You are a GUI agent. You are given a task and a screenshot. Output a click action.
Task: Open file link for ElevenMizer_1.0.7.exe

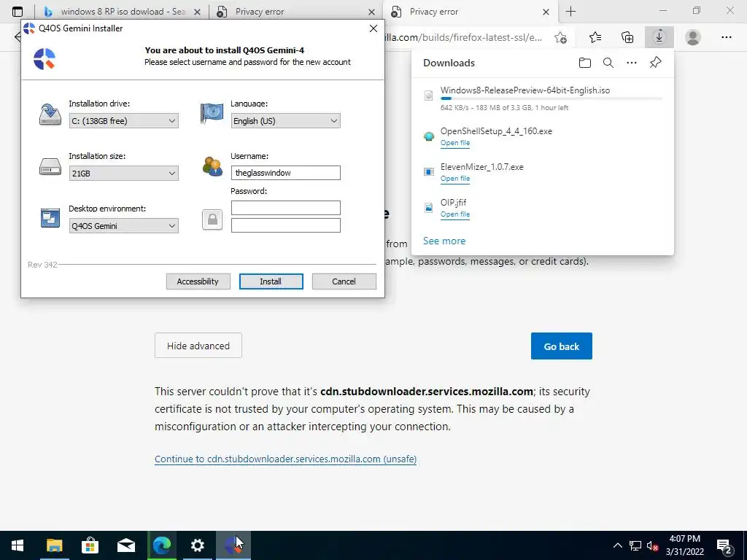455,179
